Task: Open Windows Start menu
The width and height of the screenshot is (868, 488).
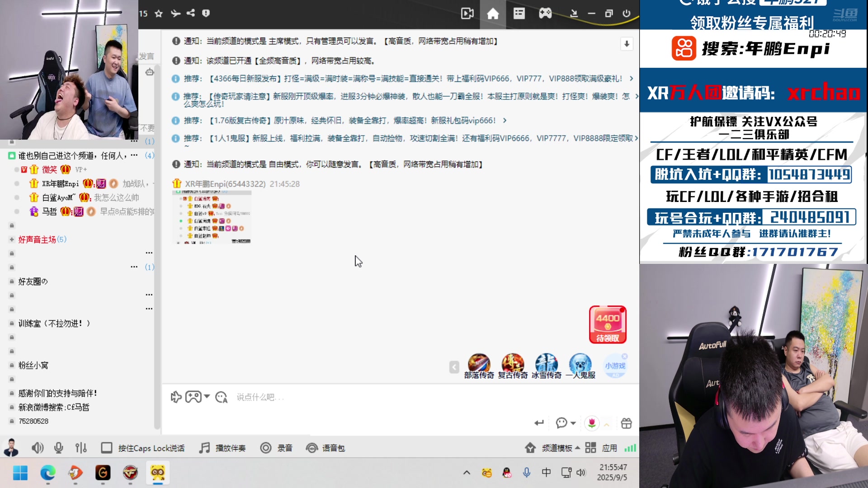Action: (20, 473)
